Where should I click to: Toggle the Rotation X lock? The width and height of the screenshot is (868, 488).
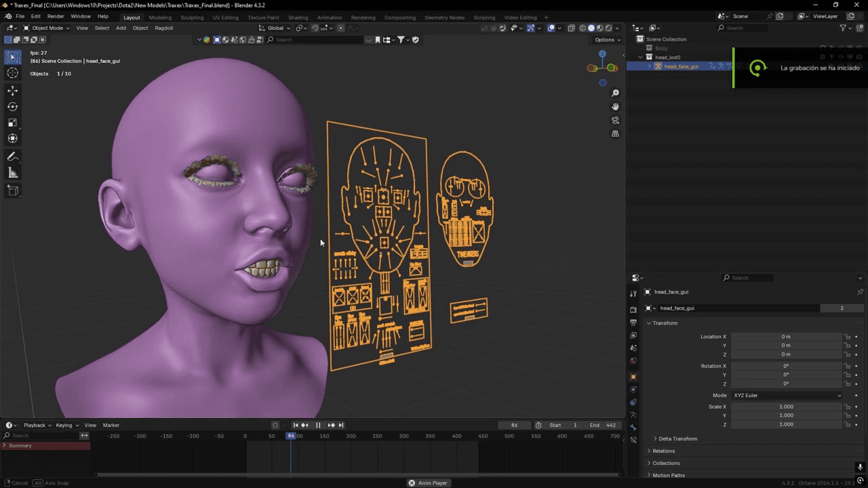point(847,366)
